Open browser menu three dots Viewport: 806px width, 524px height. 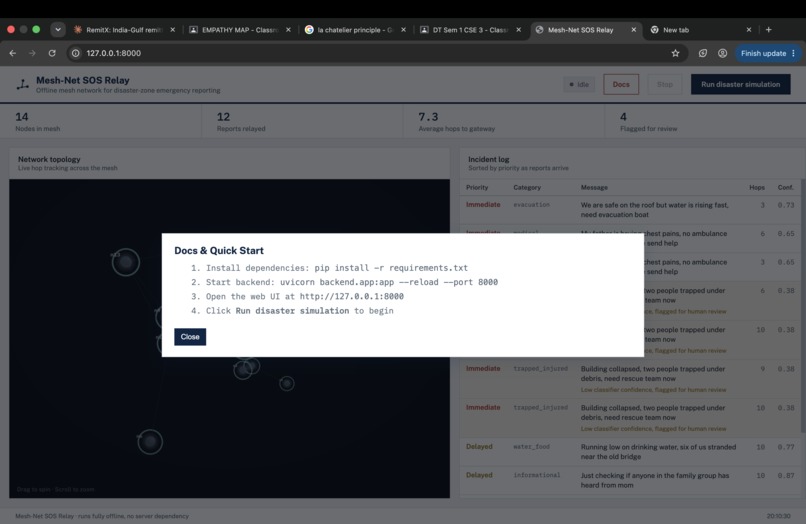tap(794, 53)
